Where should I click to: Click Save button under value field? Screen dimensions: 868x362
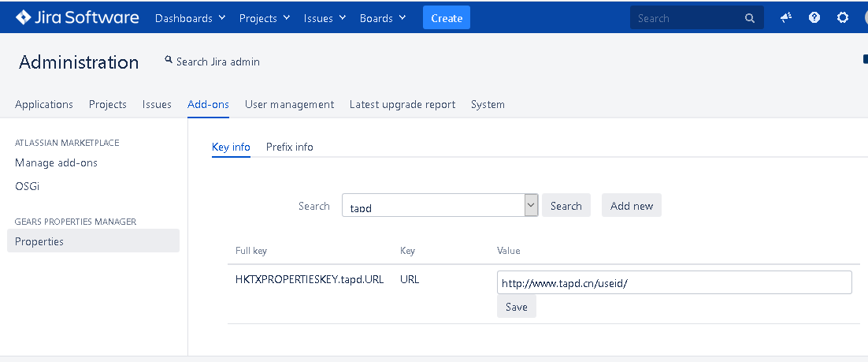[x=517, y=307]
